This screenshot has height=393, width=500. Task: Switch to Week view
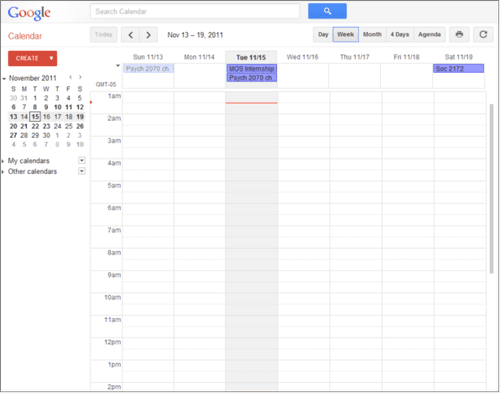pos(346,34)
